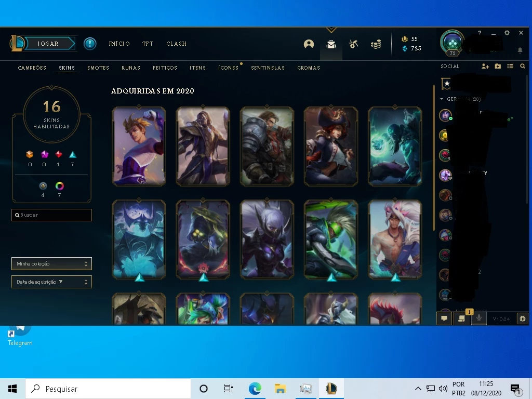Image resolution: width=532 pixels, height=399 pixels.
Task: Open the Profile icon in the top navigation
Action: (x=309, y=44)
